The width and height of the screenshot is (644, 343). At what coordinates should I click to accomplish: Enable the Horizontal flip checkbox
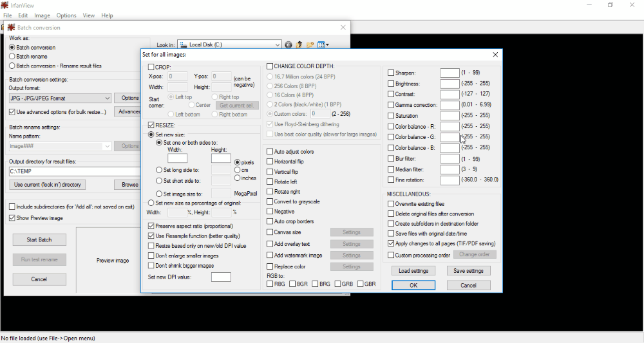tap(270, 162)
